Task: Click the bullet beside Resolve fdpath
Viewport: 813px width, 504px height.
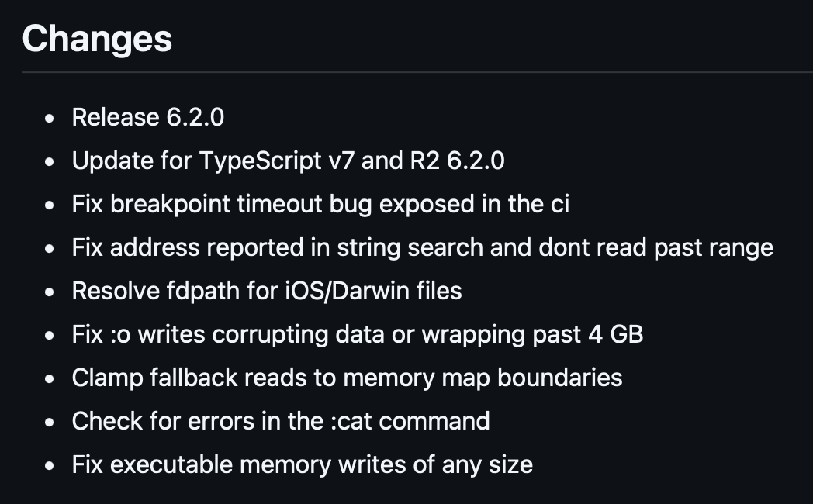Action: 49,292
